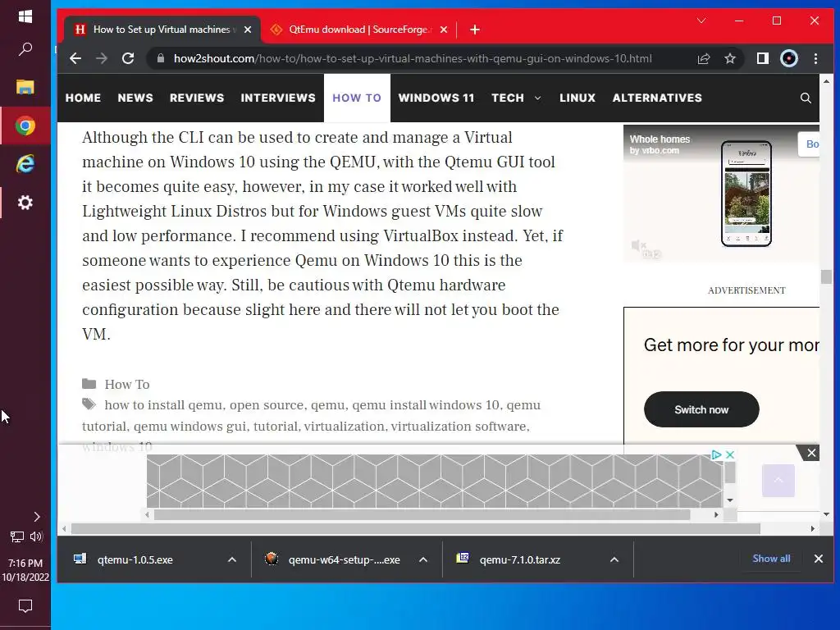This screenshot has height=630, width=840.
Task: Click the site lock icon
Action: click(160, 58)
